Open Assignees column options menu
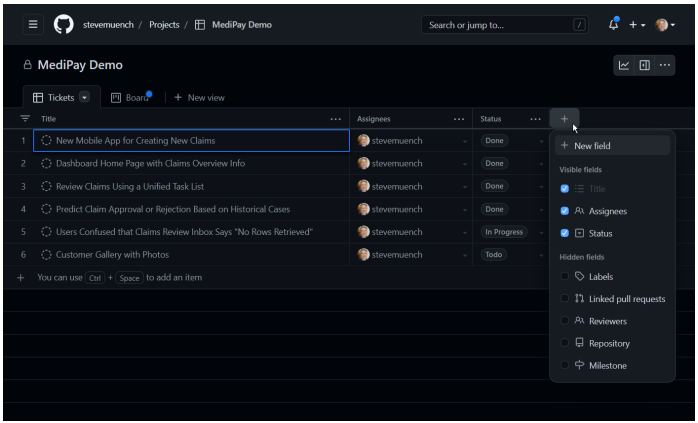The image size is (698, 423). coord(459,119)
